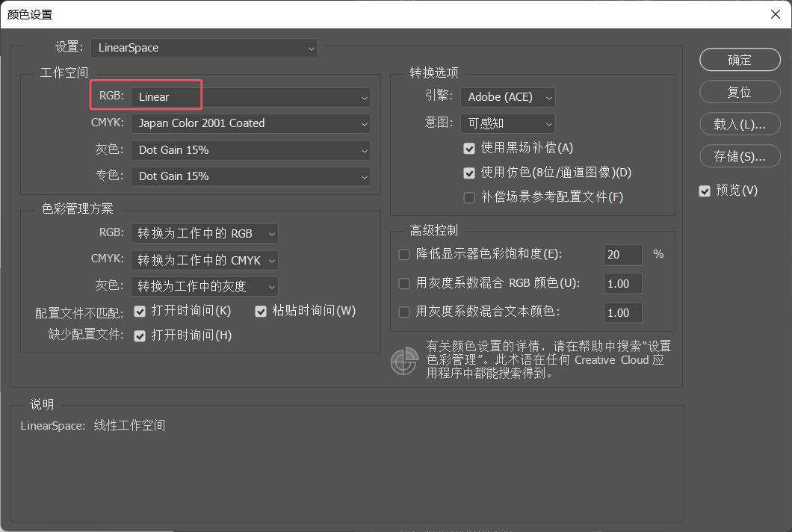This screenshot has width=792, height=532.
Task: Open the 转换为工作中的灰度 policy dropdown
Action: click(205, 286)
